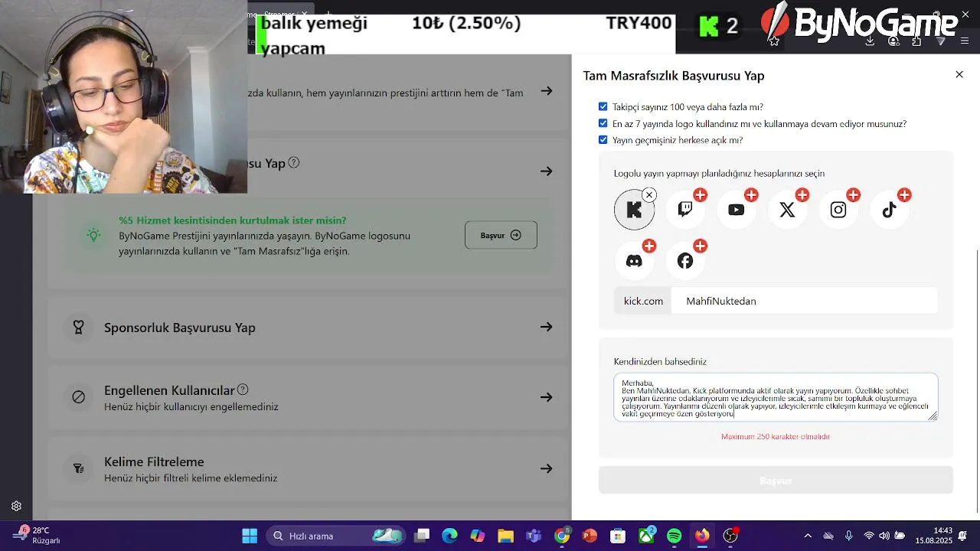980x551 pixels.
Task: Open Firefox hamburger menu
Action: pos(964,41)
